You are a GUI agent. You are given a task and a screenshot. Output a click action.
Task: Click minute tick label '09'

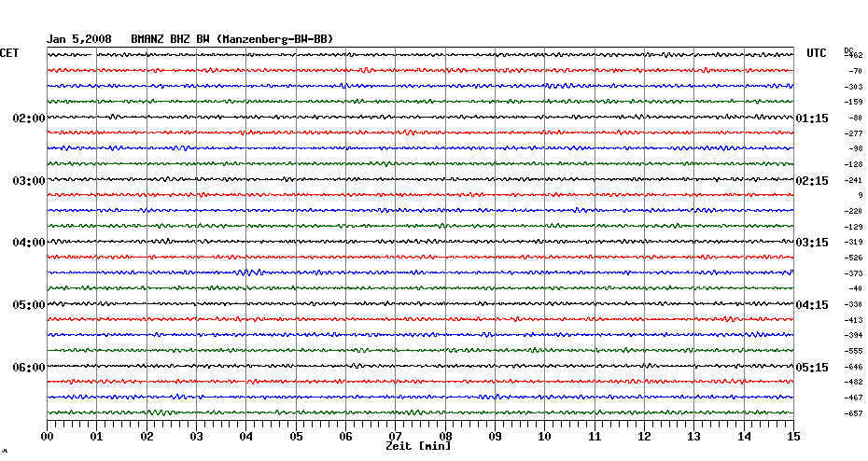(495, 437)
